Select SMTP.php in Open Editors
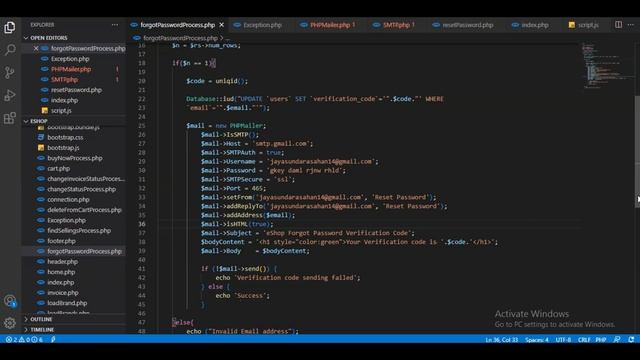Image resolution: width=640 pixels, height=360 pixels. click(x=64, y=80)
